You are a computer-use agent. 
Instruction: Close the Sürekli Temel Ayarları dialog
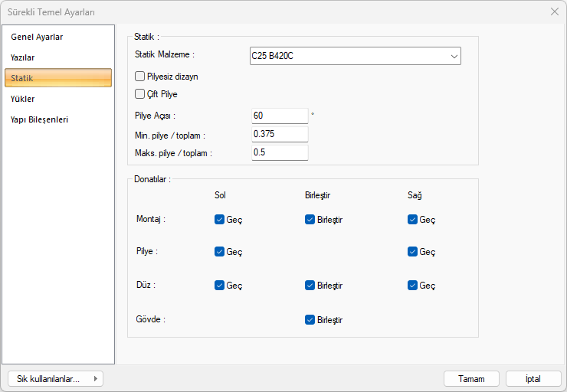coord(554,11)
